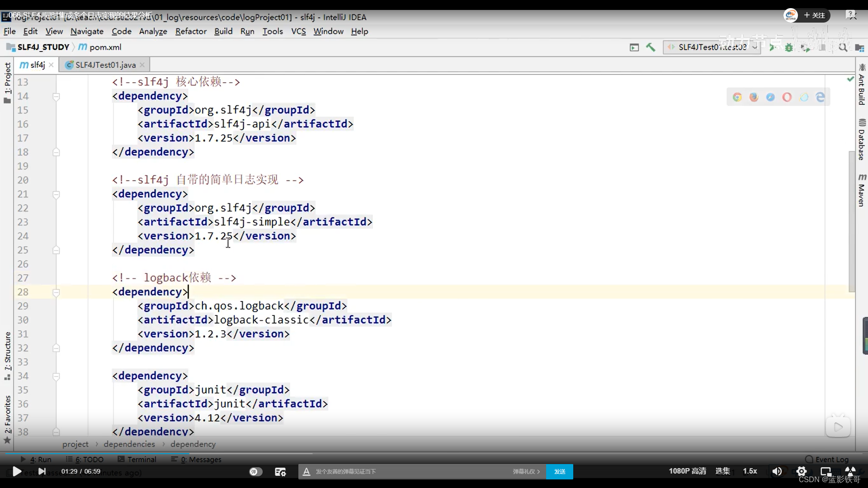
Task: Click the Build Project hammer icon
Action: pyautogui.click(x=651, y=47)
